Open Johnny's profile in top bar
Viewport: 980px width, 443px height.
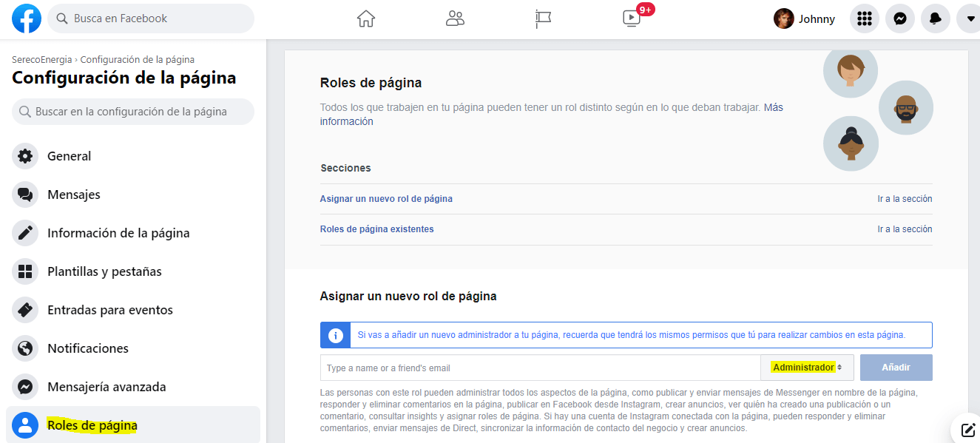point(805,19)
